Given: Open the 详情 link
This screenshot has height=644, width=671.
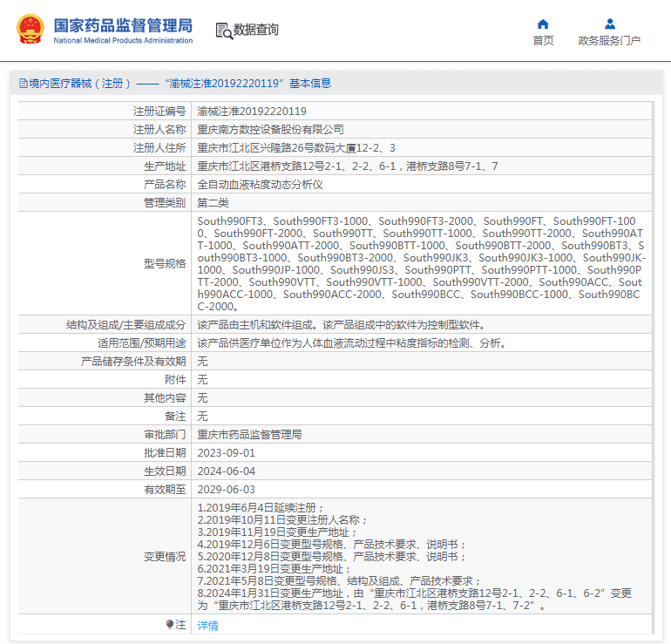Looking at the screenshot, I should click(207, 625).
